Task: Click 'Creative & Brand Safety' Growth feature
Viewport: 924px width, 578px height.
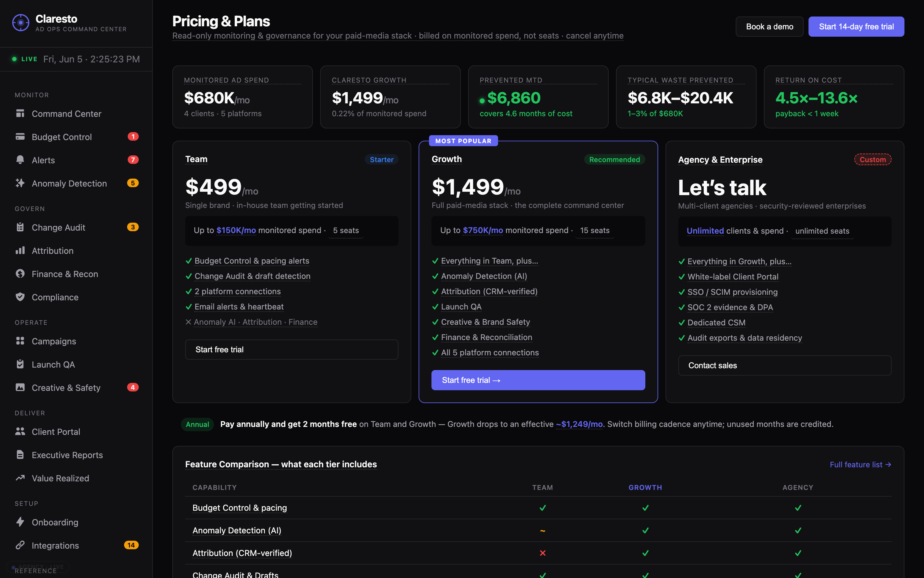Action: [x=485, y=322]
